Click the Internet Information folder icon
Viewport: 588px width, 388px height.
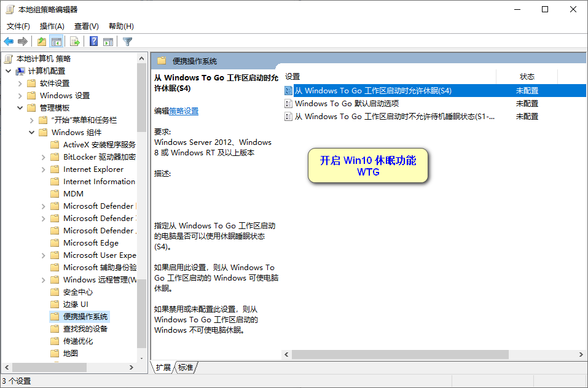(55, 182)
